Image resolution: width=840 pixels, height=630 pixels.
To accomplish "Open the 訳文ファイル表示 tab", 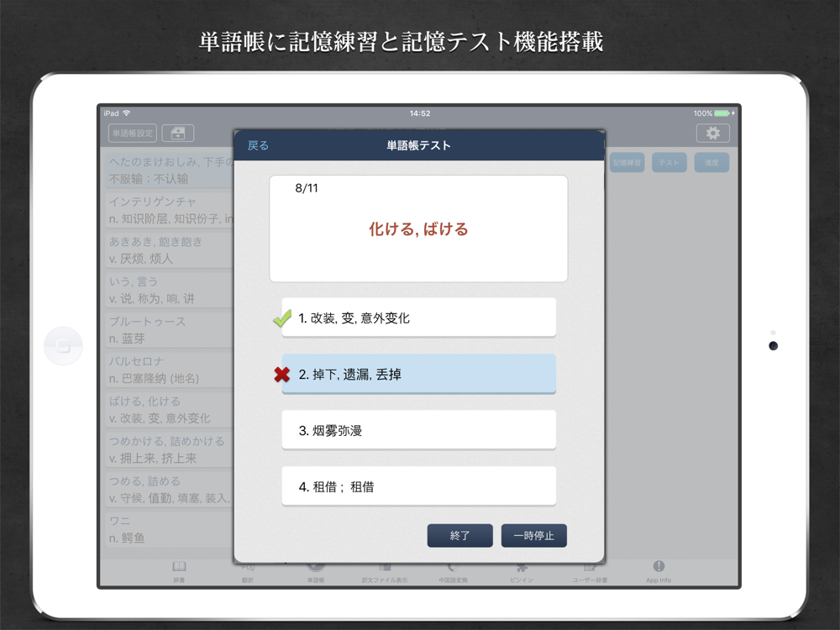I will [x=384, y=571].
